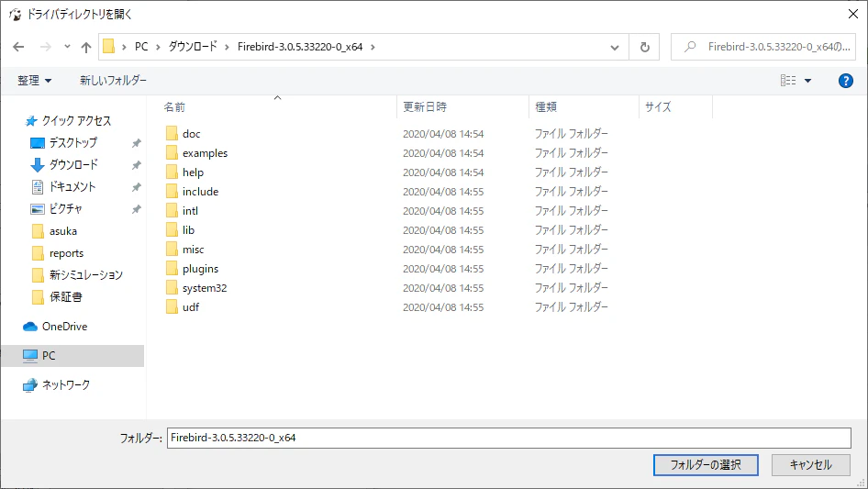This screenshot has height=489, width=868.
Task: Select PC in the navigation pane
Action: (x=72, y=356)
